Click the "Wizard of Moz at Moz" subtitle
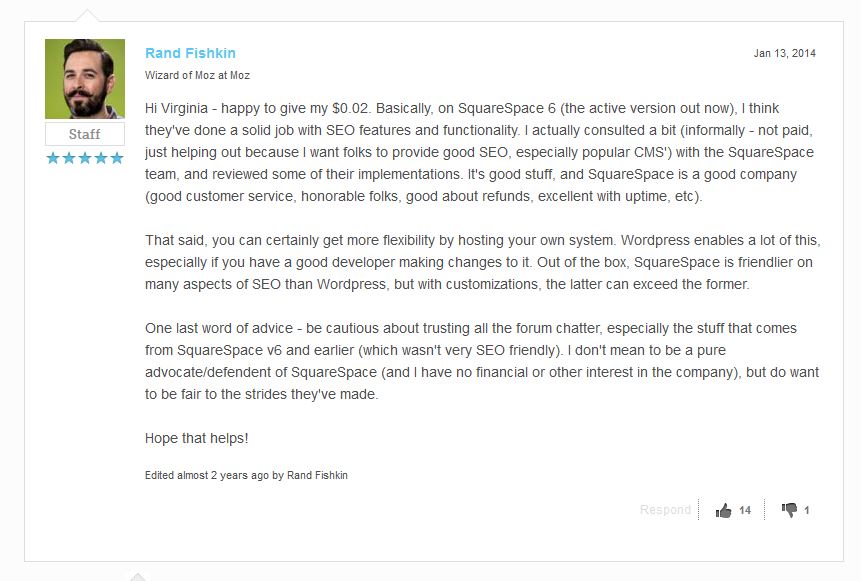This screenshot has height=581, width=861. 197,75
